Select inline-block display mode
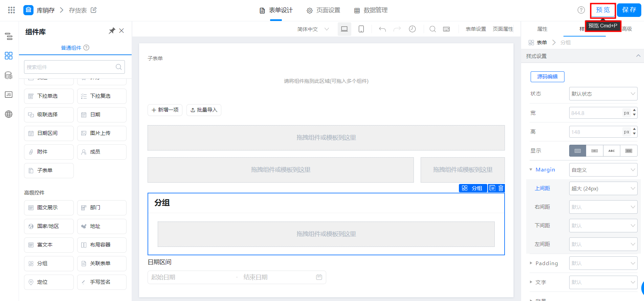Image resolution: width=644 pixels, height=301 pixels. point(595,151)
